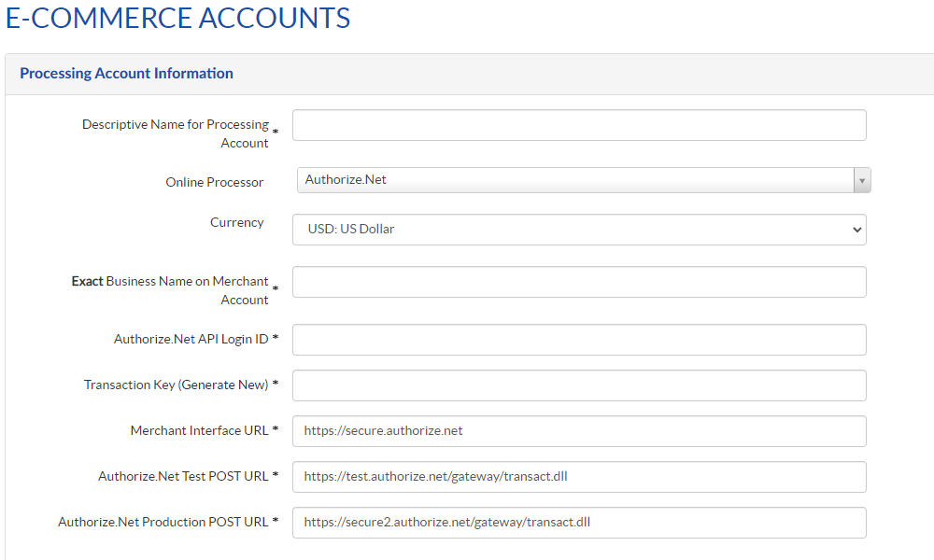The height and width of the screenshot is (560, 934).
Task: Click the Online Processor dropdown arrow button
Action: point(862,180)
